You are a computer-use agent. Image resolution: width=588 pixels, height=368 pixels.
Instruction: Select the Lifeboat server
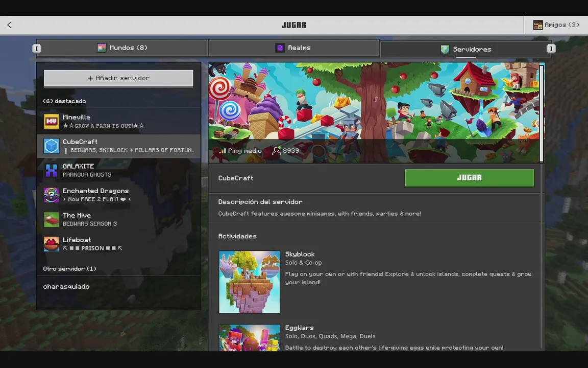click(x=118, y=244)
